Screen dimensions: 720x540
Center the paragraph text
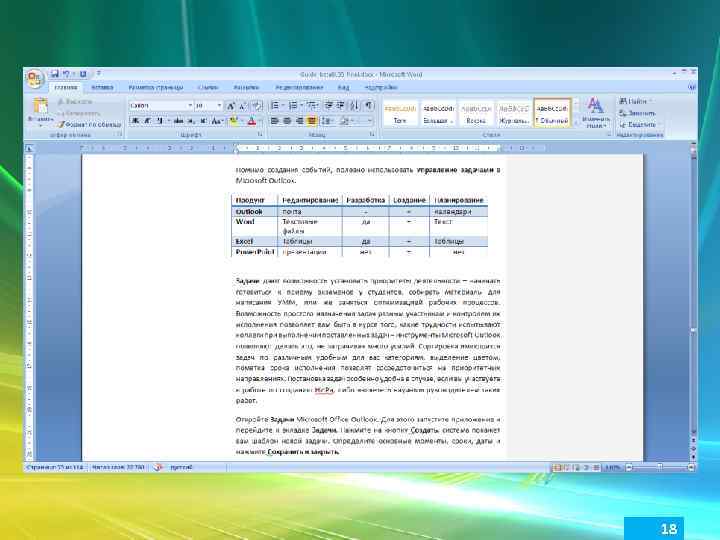pos(287,121)
